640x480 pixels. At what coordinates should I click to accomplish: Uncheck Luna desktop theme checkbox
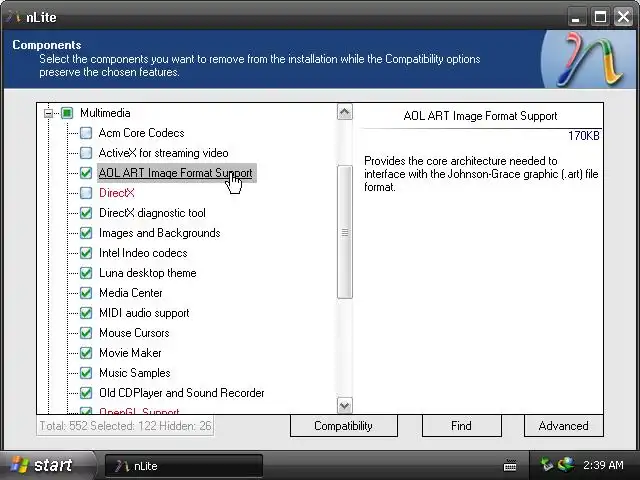click(86, 273)
